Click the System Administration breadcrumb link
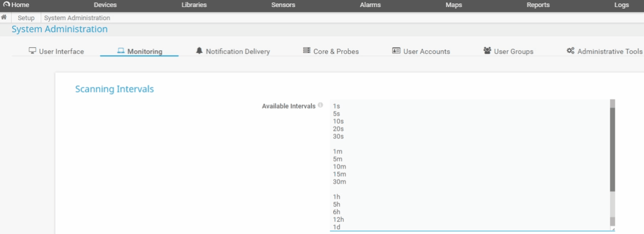 point(77,18)
